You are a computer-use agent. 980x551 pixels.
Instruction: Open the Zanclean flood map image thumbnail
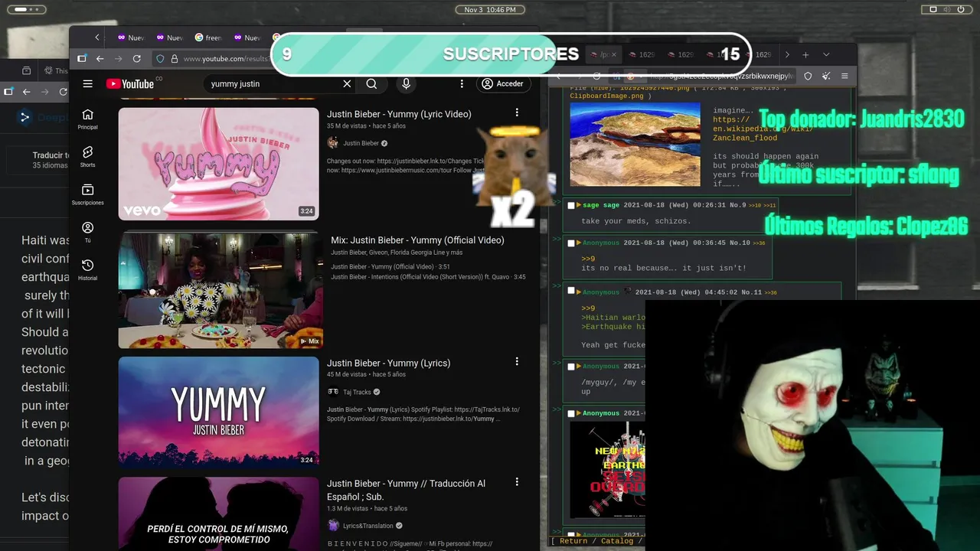point(635,145)
